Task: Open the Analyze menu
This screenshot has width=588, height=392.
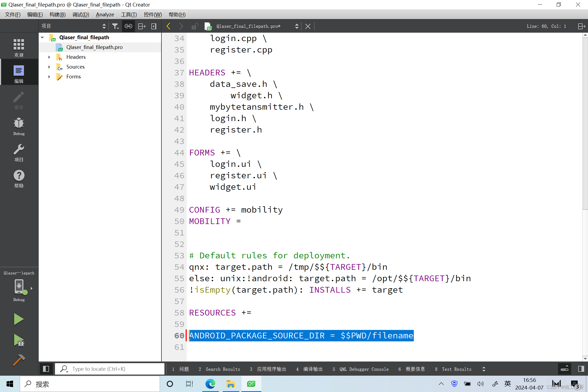Action: tap(105, 14)
